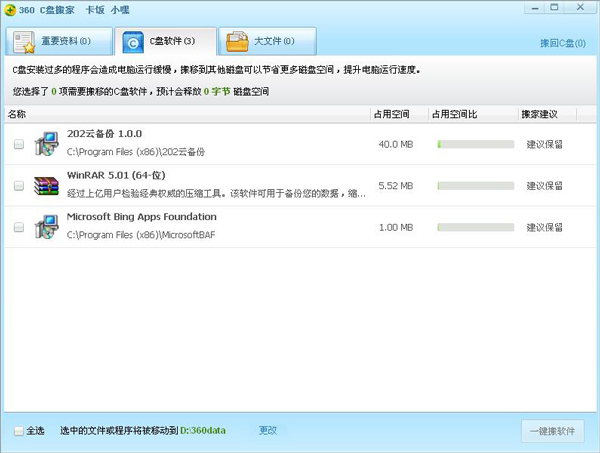
Task: Click the Microsoft Bing Apps Foundation icon
Action: click(x=46, y=227)
